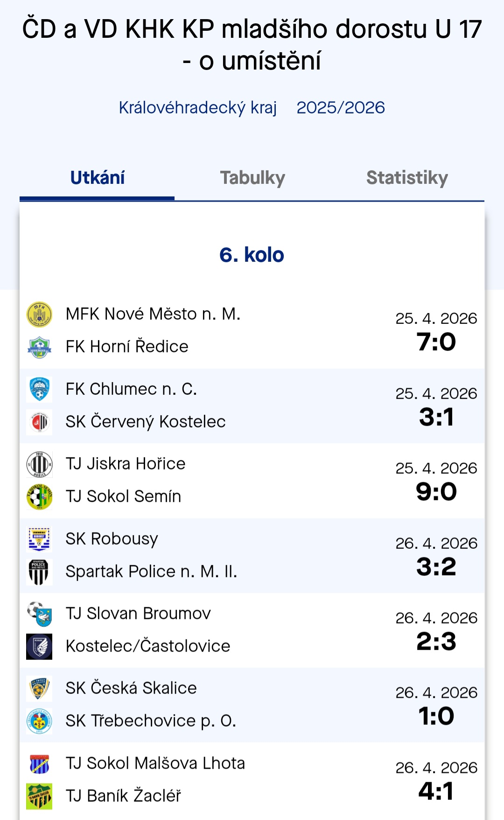Click FK Chlumec n. C. team logo
Viewport: 504px width, 820px height.
coord(39,389)
